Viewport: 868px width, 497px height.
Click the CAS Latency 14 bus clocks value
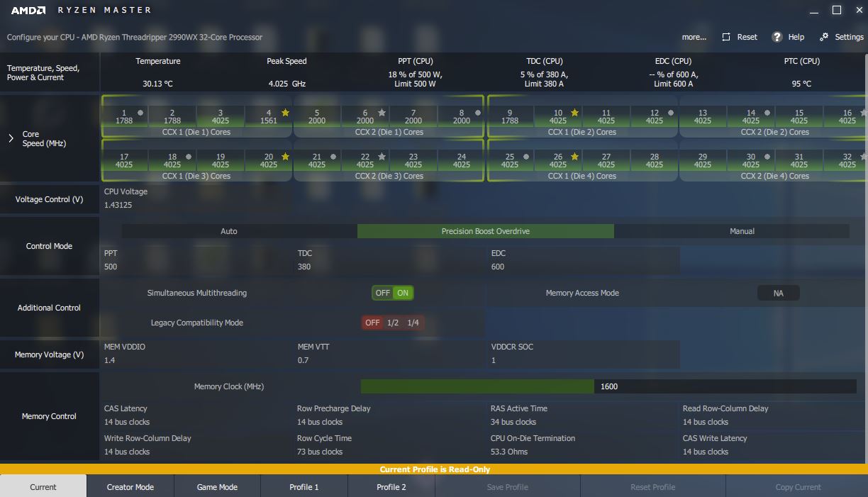(x=127, y=422)
